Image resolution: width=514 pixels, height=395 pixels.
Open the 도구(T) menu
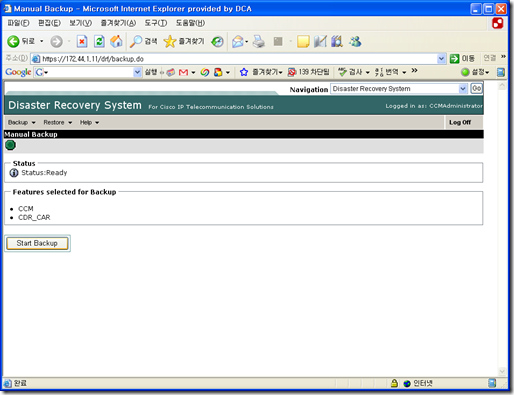pos(156,23)
